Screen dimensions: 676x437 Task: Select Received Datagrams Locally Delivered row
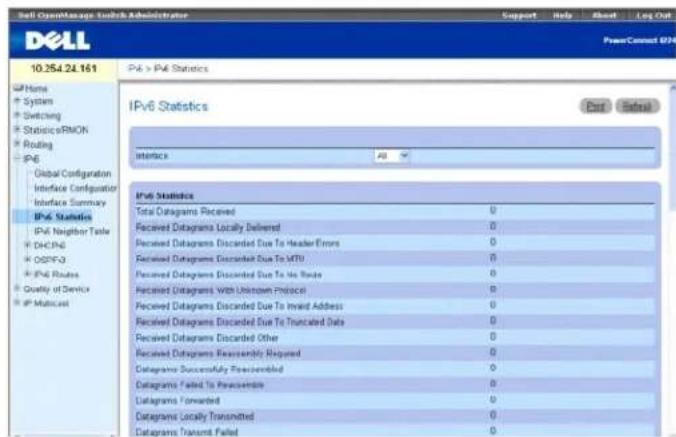tap(395, 227)
